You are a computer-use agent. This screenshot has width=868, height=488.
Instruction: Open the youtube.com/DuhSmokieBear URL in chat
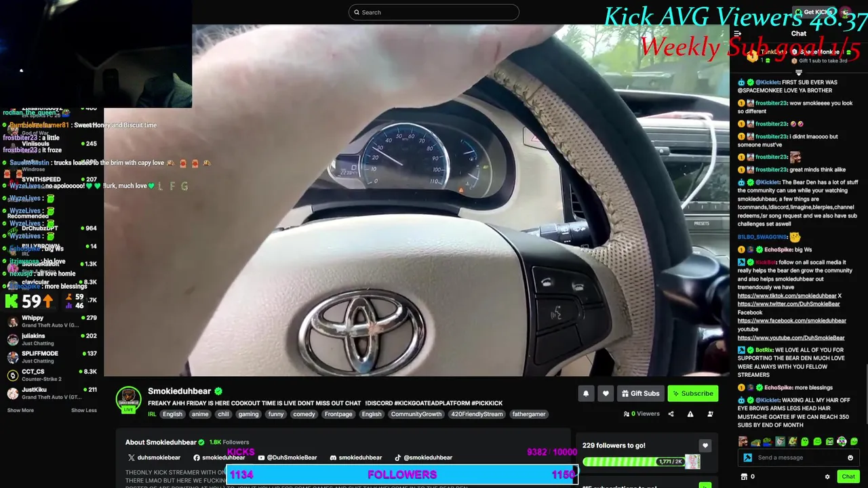coord(791,338)
